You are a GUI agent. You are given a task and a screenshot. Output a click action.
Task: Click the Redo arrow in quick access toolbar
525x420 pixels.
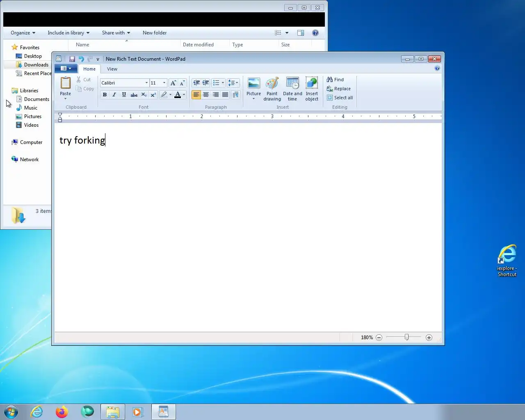[x=89, y=59]
